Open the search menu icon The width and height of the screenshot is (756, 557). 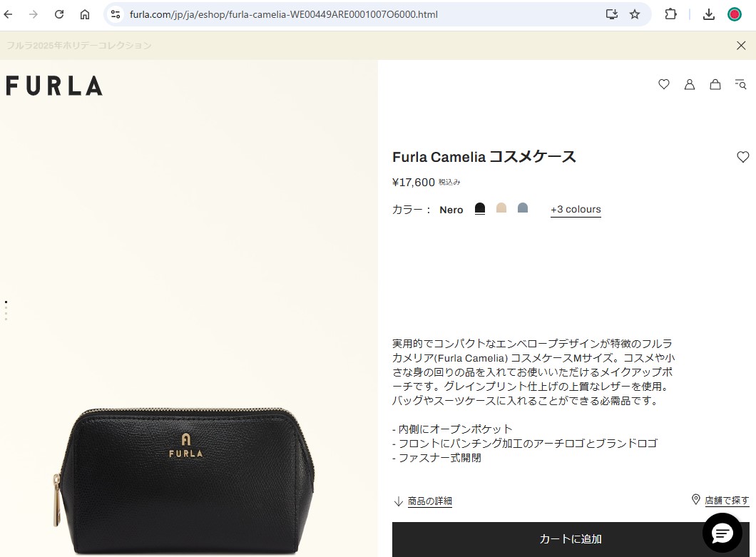click(x=740, y=84)
